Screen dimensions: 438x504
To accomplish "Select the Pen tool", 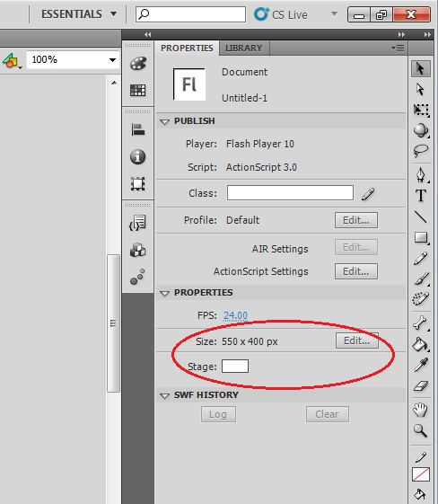I will (x=421, y=175).
